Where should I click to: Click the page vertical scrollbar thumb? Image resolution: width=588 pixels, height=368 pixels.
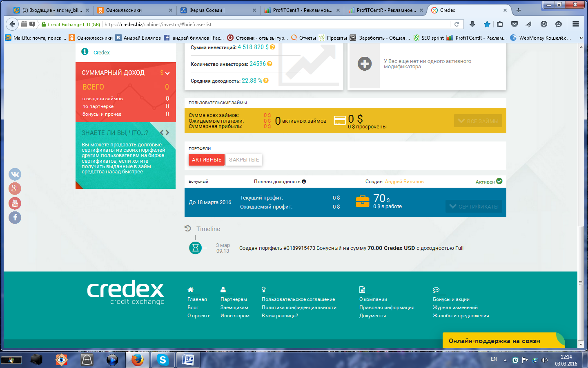581,282
